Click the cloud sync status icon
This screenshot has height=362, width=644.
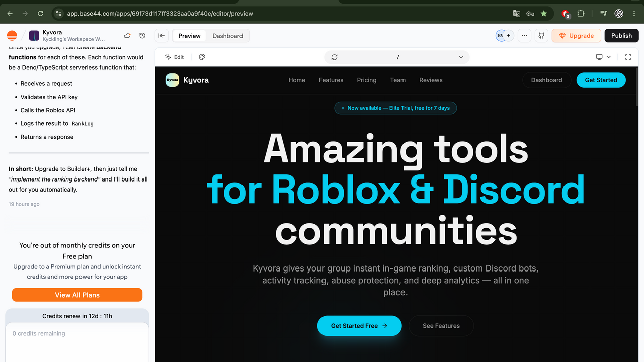(127, 36)
